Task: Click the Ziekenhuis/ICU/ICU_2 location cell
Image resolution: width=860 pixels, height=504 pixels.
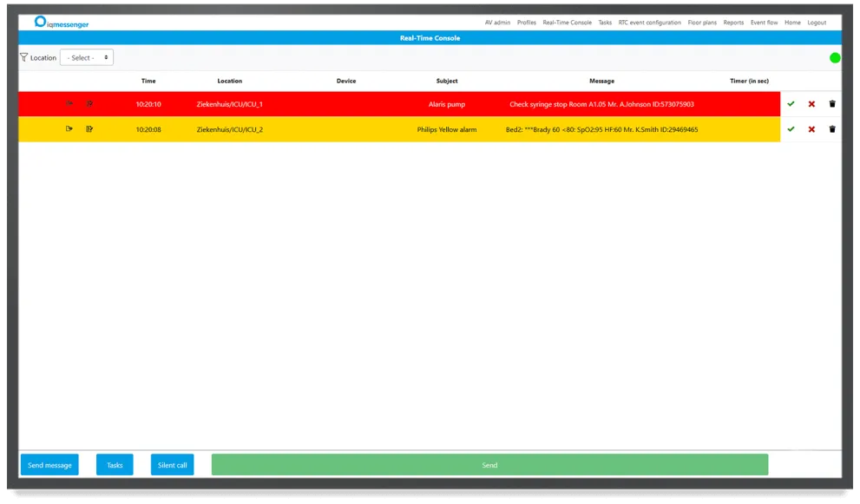Action: coord(230,130)
